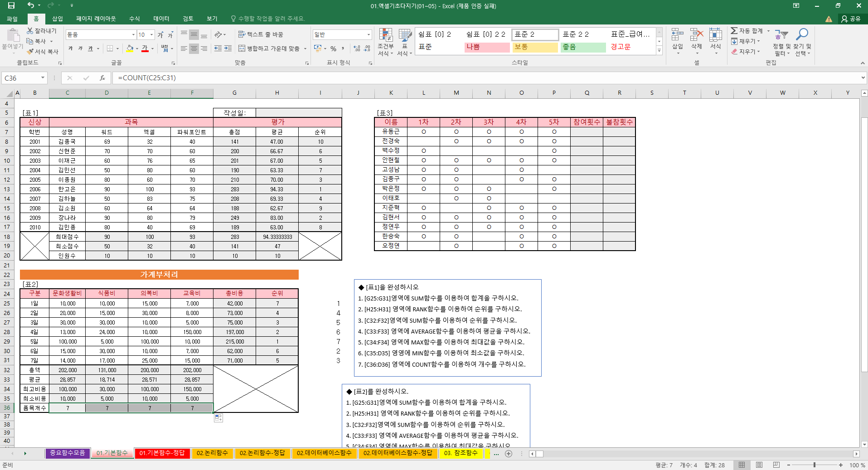Click the formula bar showing =COUNT(C25:C31)
The height and width of the screenshot is (470, 868).
(453, 78)
